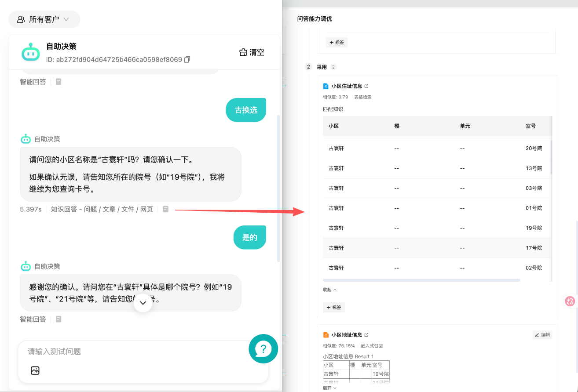Click the 是的 user message bubble
This screenshot has height=392, width=578.
(249, 237)
